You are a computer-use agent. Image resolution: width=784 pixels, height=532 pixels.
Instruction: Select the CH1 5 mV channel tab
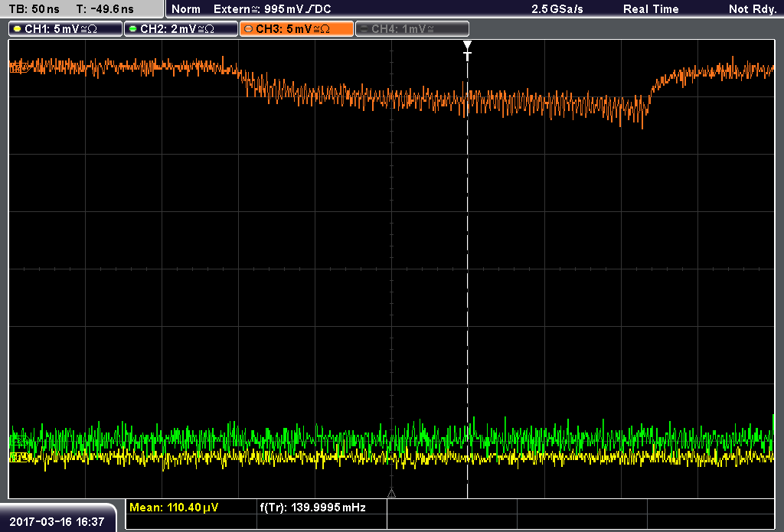coord(66,29)
